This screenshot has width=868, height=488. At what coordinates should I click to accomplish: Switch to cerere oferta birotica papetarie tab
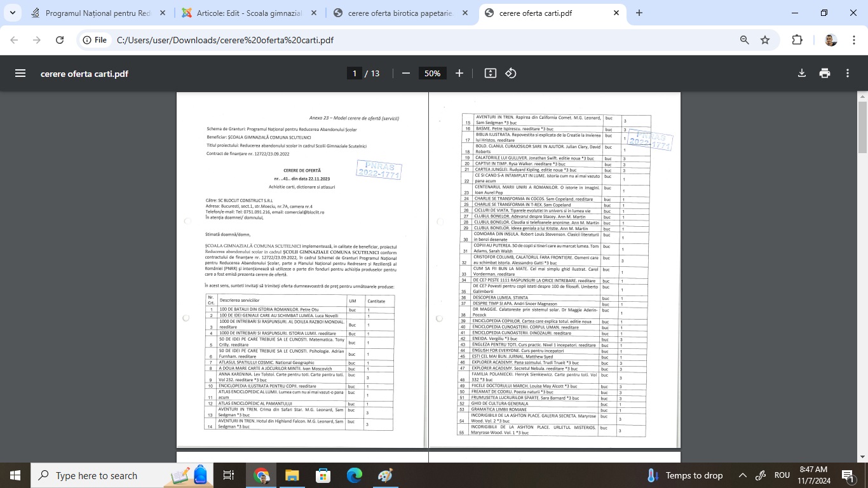point(401,13)
